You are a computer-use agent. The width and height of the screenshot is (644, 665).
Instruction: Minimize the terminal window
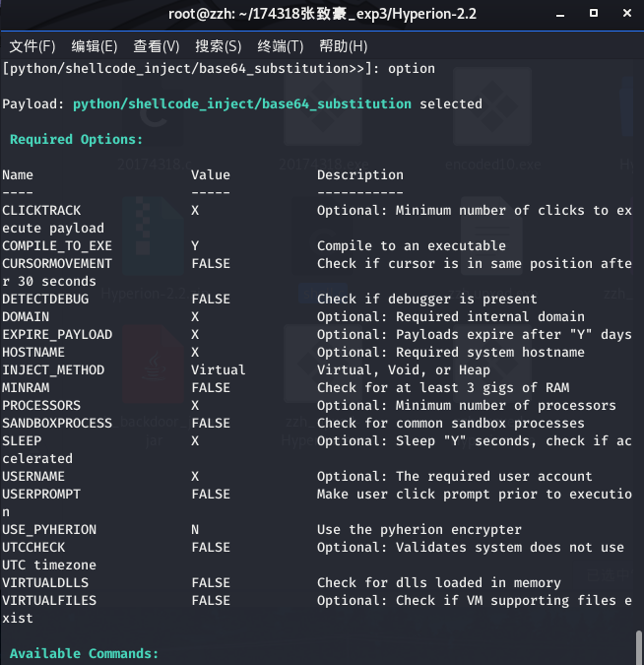tap(560, 15)
